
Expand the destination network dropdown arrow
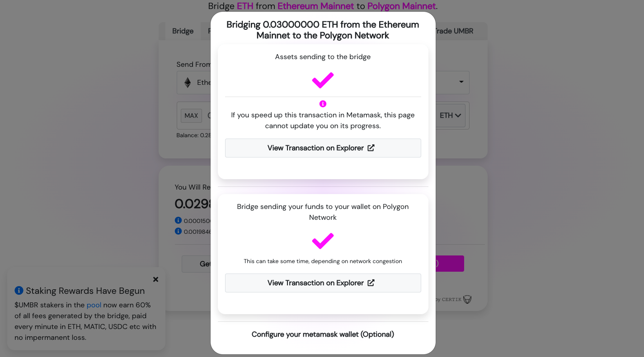tap(461, 82)
